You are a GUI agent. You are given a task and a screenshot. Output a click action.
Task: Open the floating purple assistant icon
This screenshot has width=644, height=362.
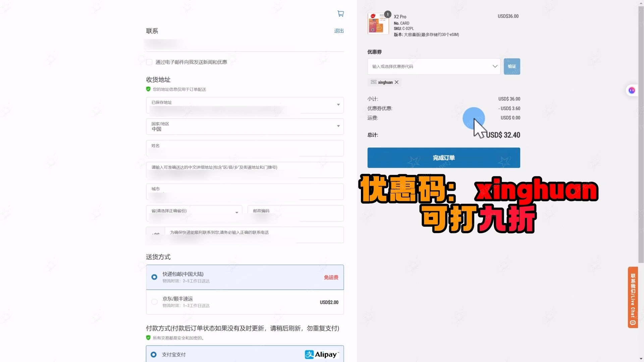coord(632,90)
